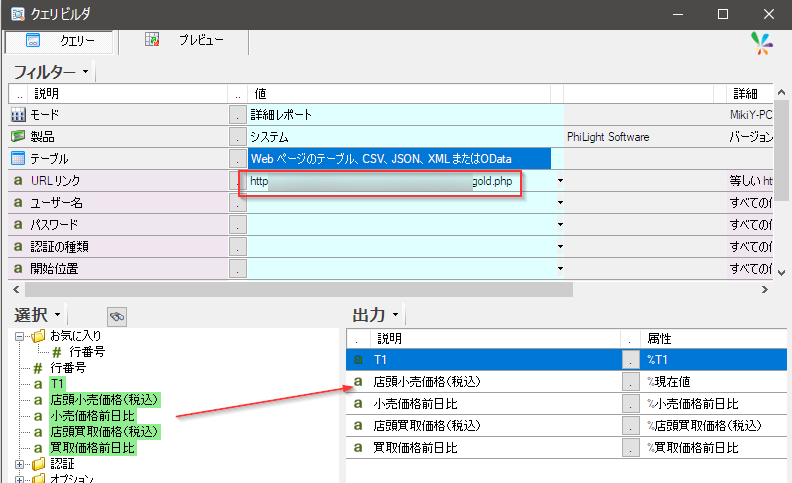Open the 選択 dropdown menu
Screen dimensions: 792x483
click(57, 315)
